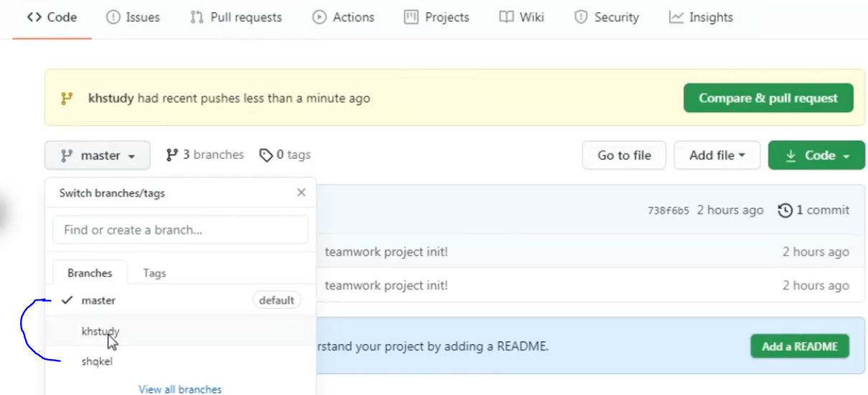Open the Actions tab
The height and width of the screenshot is (395, 868).
coord(343,17)
